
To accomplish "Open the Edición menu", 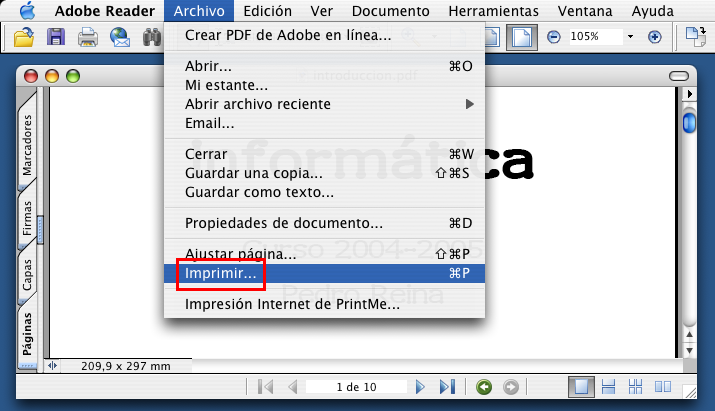I will click(x=267, y=10).
